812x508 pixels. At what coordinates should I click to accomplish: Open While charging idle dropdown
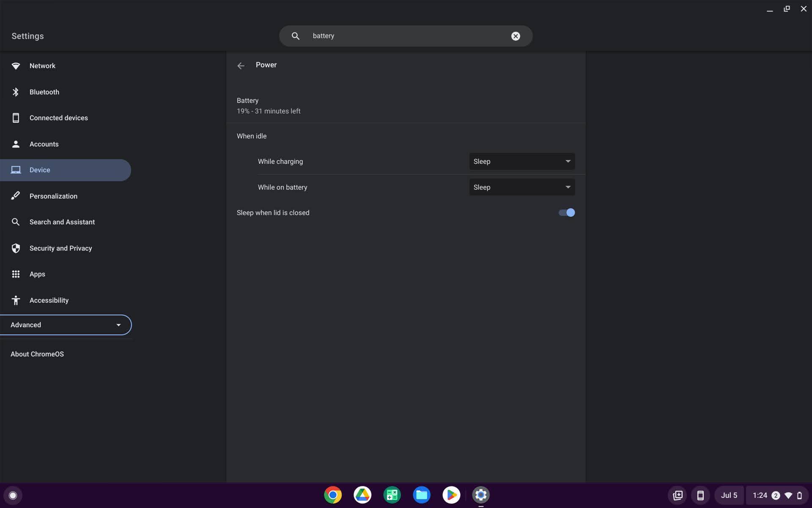[x=521, y=161]
